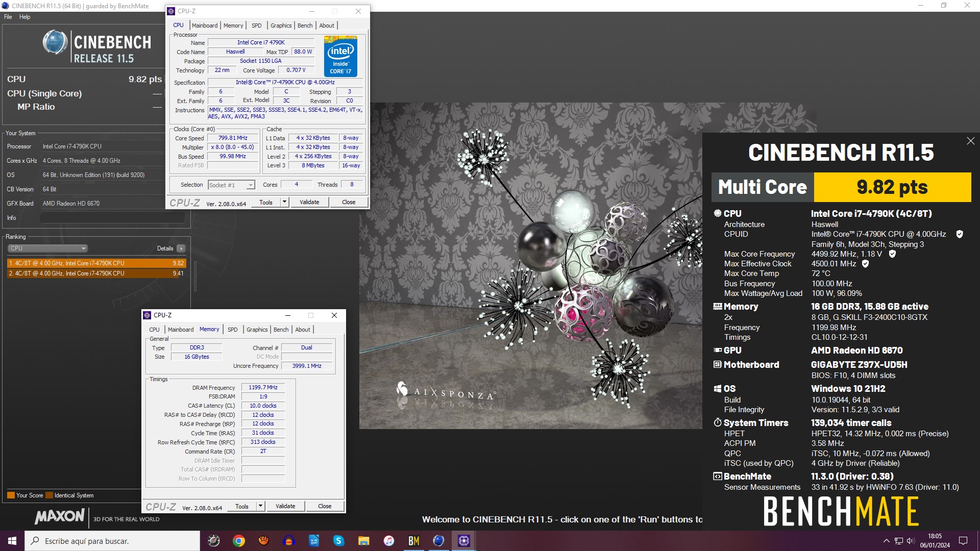The height and width of the screenshot is (551, 980).
Task: Click the Your Score orange legend swatch
Action: click(x=11, y=495)
